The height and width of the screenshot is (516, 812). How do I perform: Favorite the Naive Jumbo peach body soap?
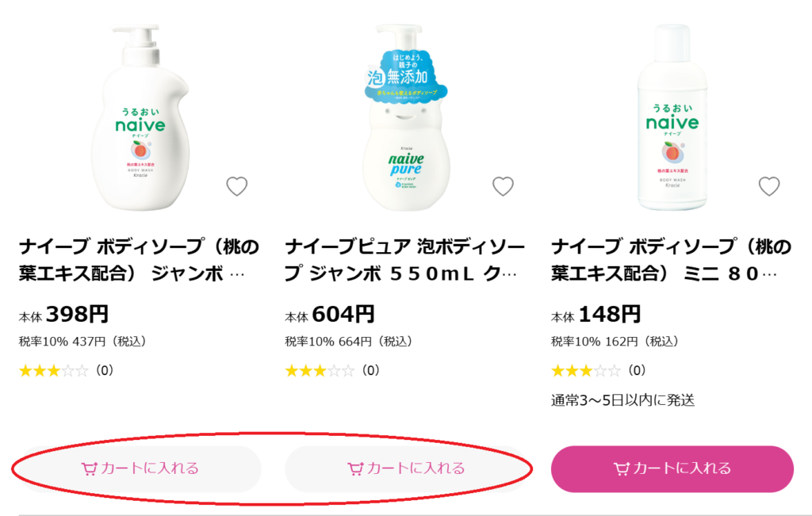tap(237, 186)
